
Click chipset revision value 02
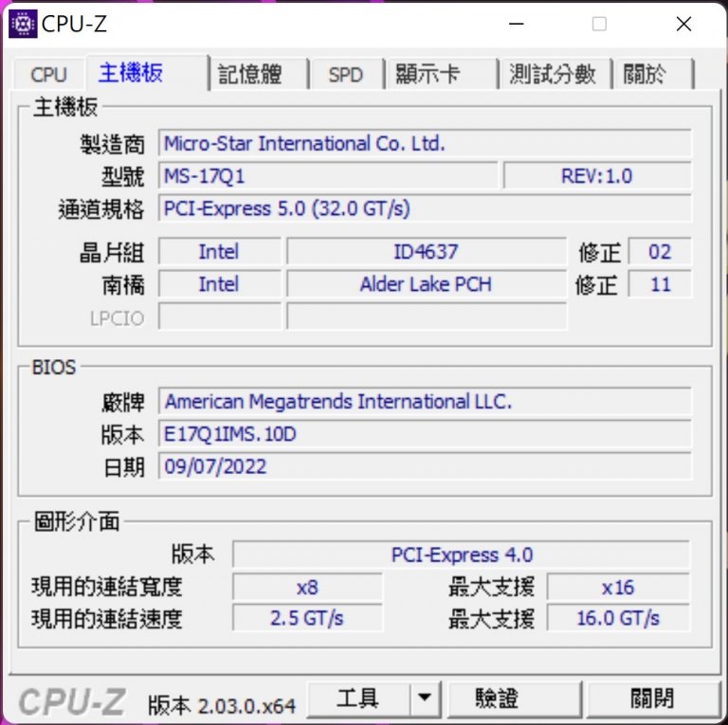(x=660, y=251)
